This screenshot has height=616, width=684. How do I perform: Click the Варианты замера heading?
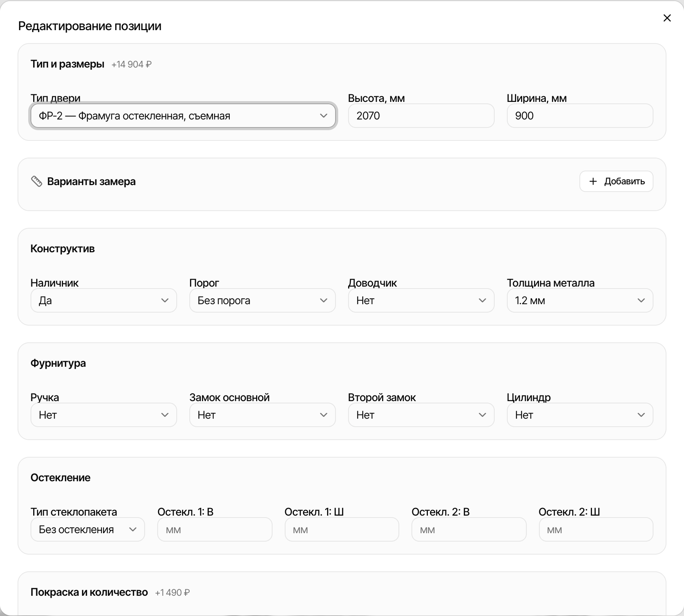coord(91,181)
